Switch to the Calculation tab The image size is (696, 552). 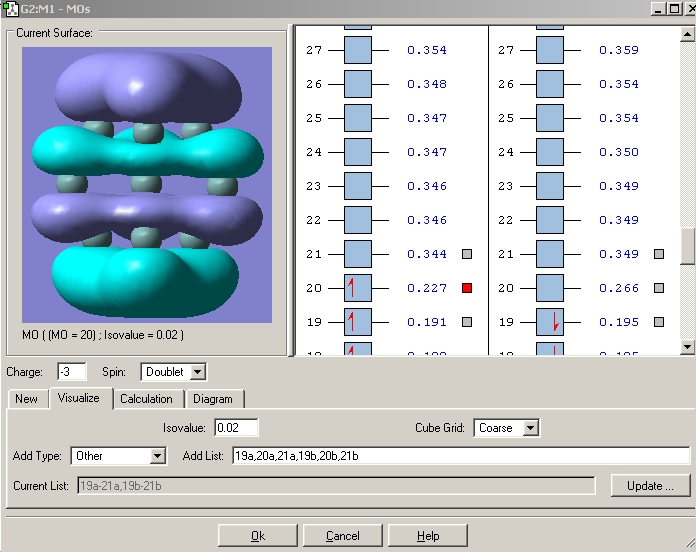coord(147,399)
